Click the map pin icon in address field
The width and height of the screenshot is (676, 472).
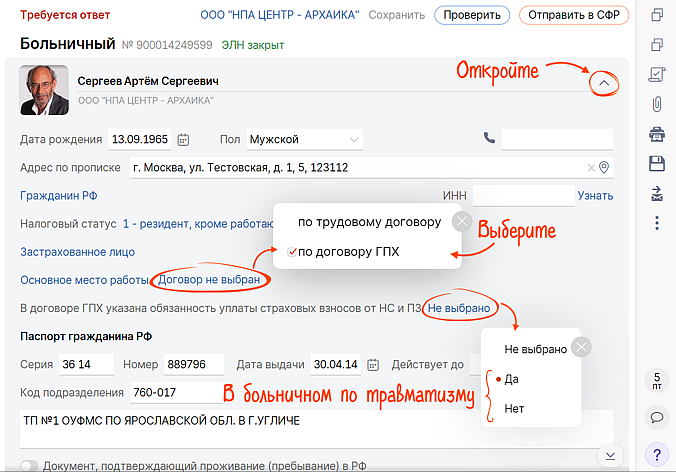[604, 168]
